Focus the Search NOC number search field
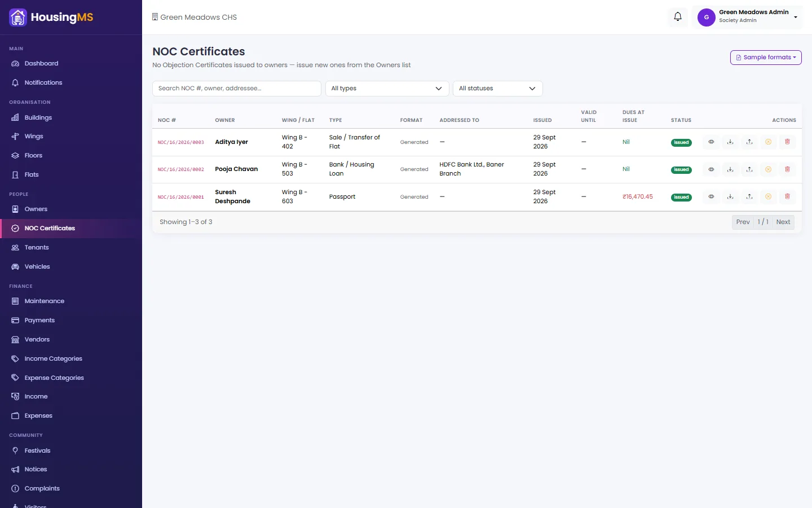This screenshot has height=508, width=812. click(237, 89)
